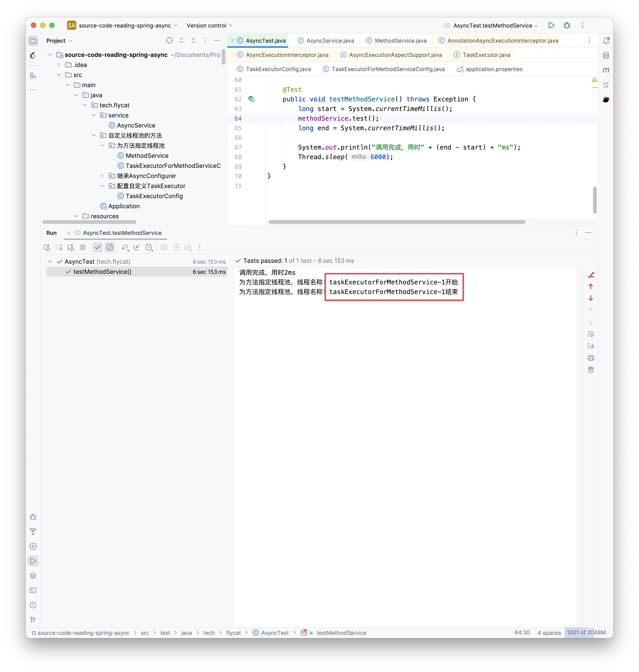Collapse the tech.flycat package
This screenshot has width=639, height=672.
point(85,105)
